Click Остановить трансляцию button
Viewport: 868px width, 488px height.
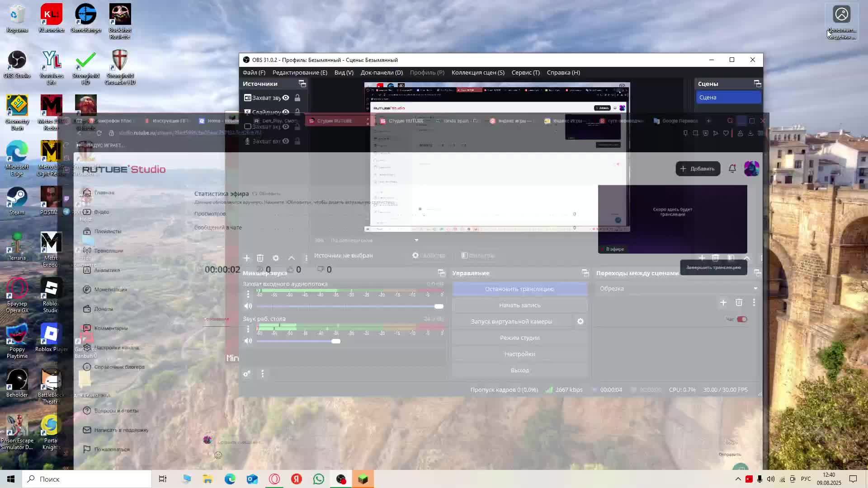point(519,289)
